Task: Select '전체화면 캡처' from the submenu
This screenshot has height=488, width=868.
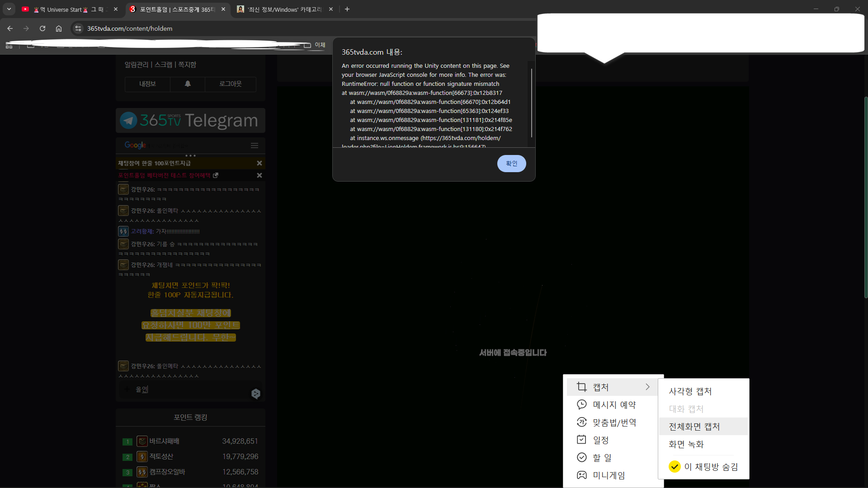Action: tap(694, 427)
